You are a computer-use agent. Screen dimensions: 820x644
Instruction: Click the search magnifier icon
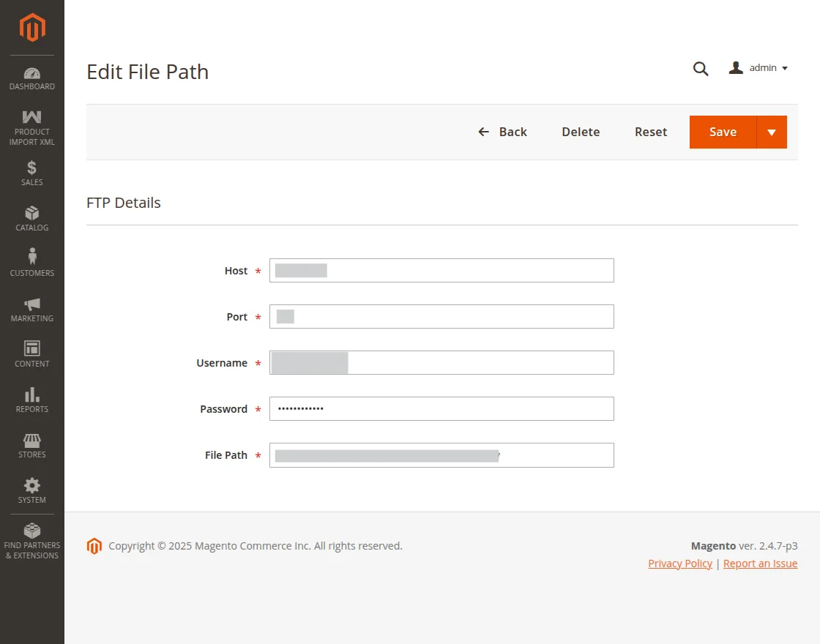(x=701, y=69)
